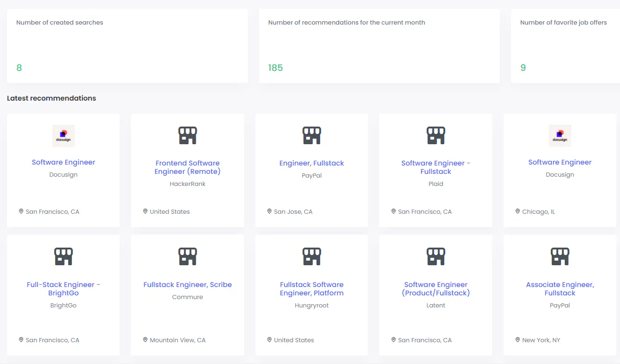Viewport: 620px width, 364px height.
Task: Click the "Commure" company name
Action: [187, 297]
